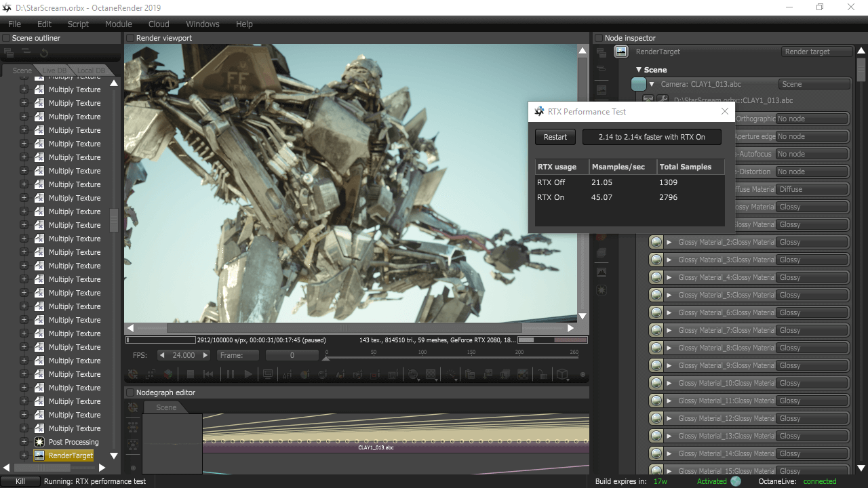This screenshot has height=488, width=868.
Task: Click the viewport lock icon
Action: (x=542, y=374)
